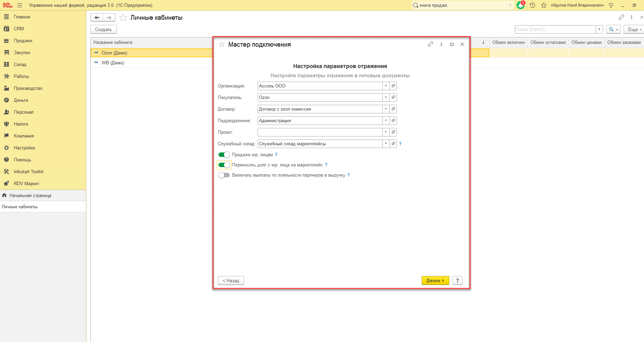Open the history clock icon
The width and height of the screenshot is (644, 342).
tap(532, 5)
